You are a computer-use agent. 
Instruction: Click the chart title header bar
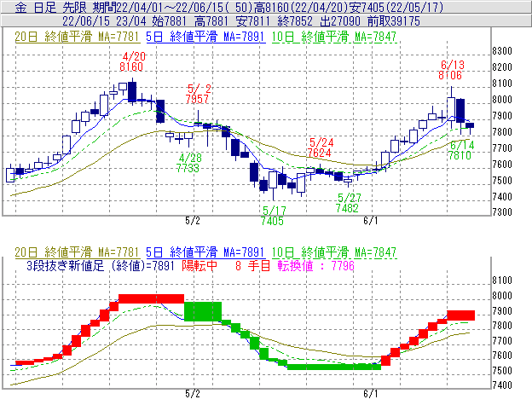pyautogui.click(x=266, y=7)
